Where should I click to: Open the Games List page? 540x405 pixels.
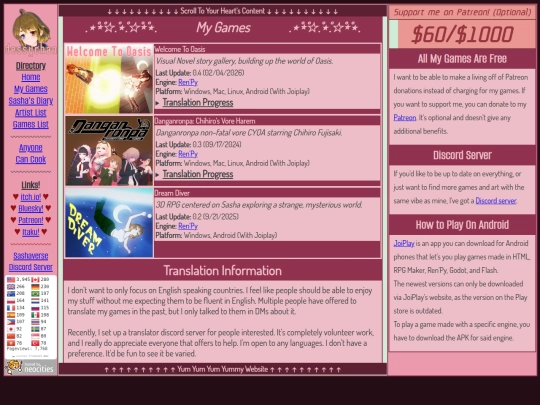pyautogui.click(x=31, y=124)
